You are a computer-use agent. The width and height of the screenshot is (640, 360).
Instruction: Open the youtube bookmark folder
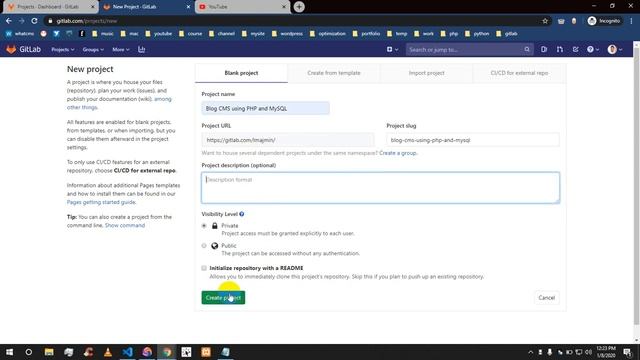point(158,33)
